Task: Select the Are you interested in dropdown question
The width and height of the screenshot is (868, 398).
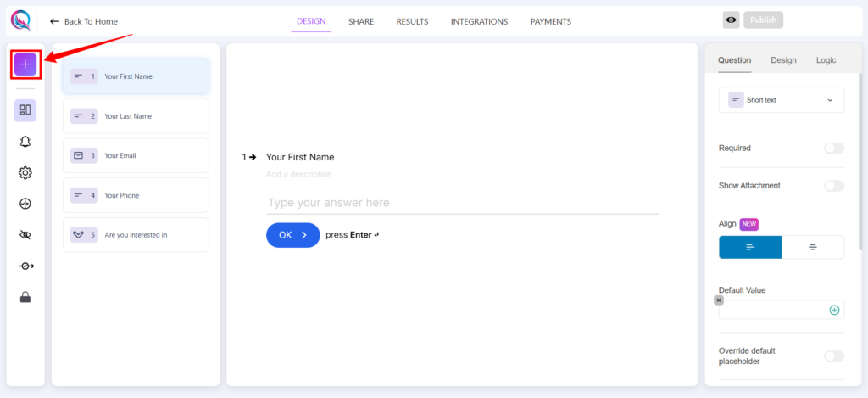Action: coord(135,235)
